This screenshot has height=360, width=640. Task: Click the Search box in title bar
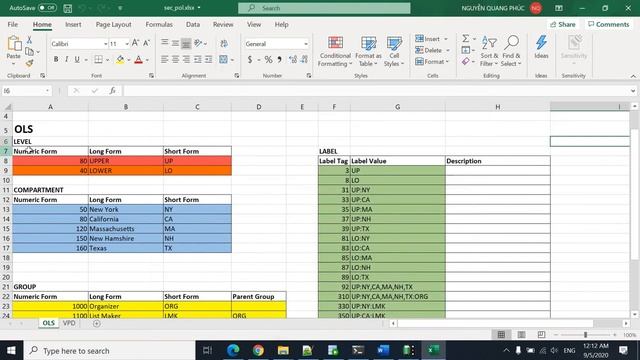[x=324, y=8]
